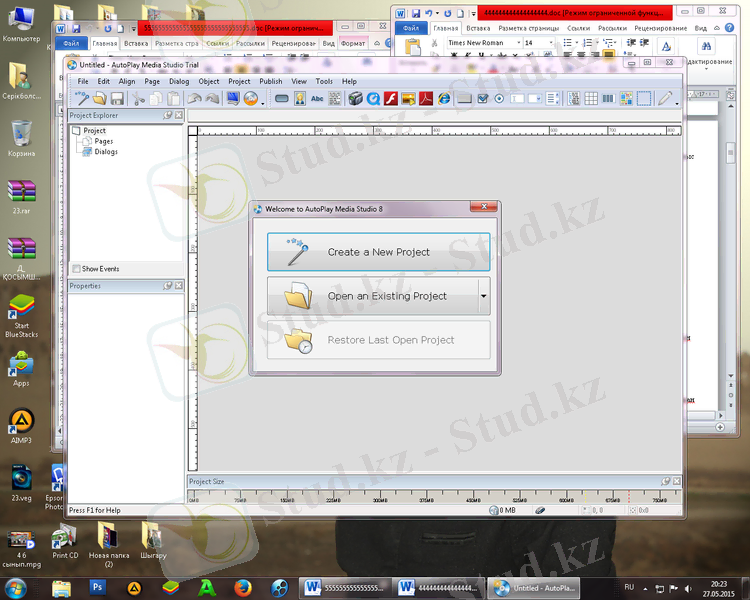Open Photoshop from the taskbar
Screen dimensions: 750x600
pyautogui.click(x=97, y=587)
